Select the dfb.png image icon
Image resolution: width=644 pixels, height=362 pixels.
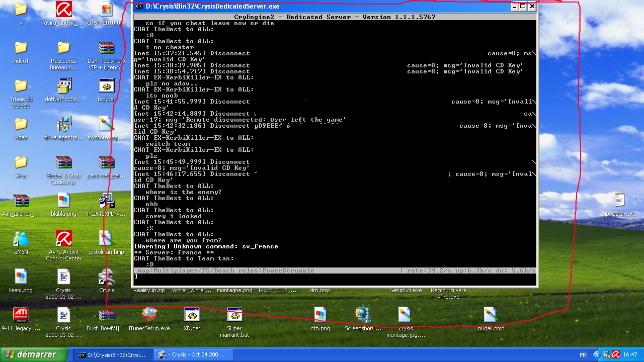[x=320, y=315]
